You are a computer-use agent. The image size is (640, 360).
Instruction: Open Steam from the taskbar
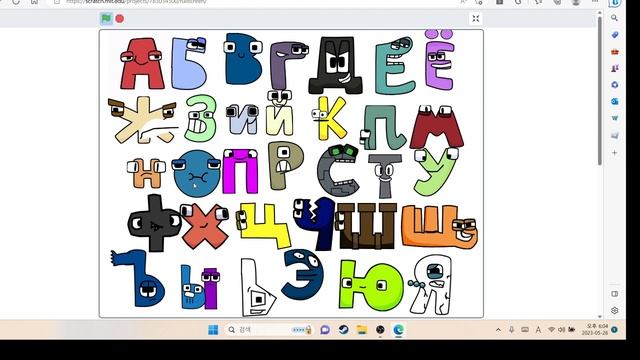(343, 329)
